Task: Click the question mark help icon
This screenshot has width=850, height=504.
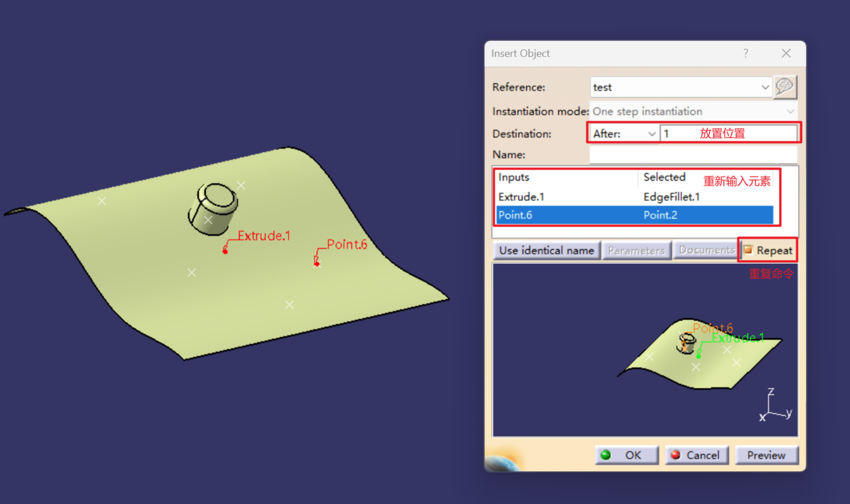Action: (745, 53)
